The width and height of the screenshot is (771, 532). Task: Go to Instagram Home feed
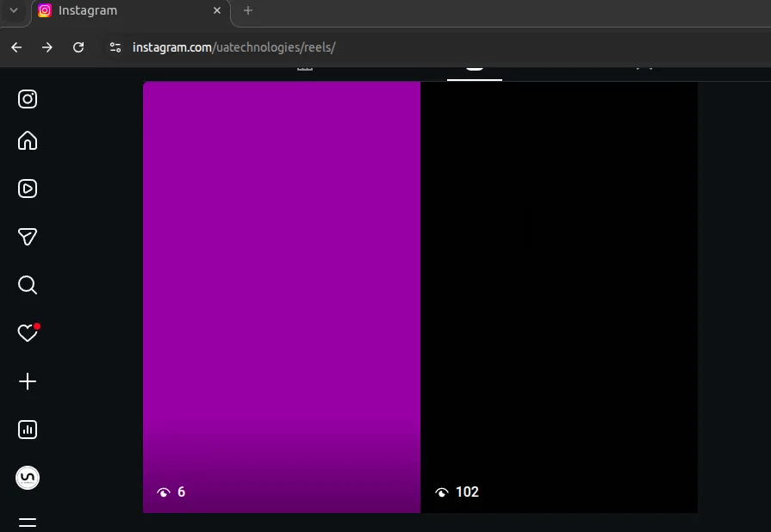click(x=28, y=140)
